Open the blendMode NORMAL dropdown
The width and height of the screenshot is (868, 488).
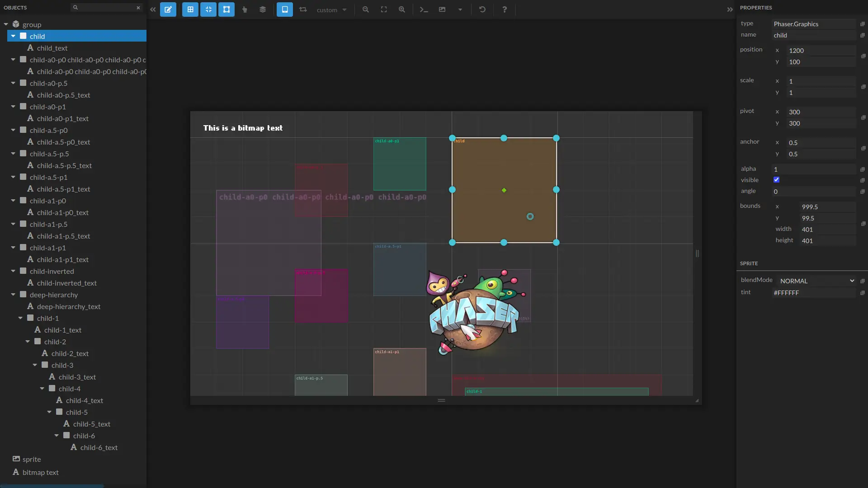coord(816,281)
